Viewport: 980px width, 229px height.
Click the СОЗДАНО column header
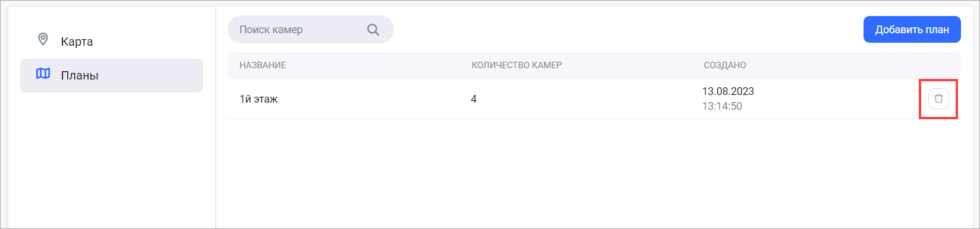click(x=725, y=65)
